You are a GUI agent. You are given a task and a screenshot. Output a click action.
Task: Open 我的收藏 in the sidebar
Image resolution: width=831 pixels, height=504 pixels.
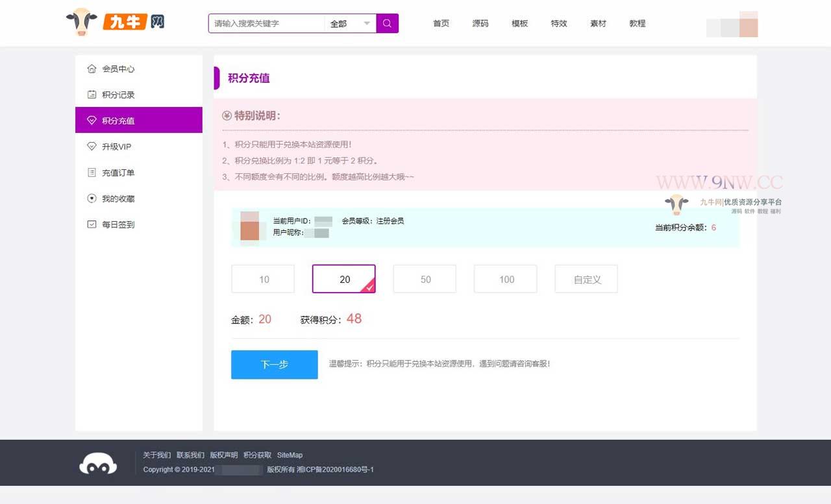pos(139,198)
